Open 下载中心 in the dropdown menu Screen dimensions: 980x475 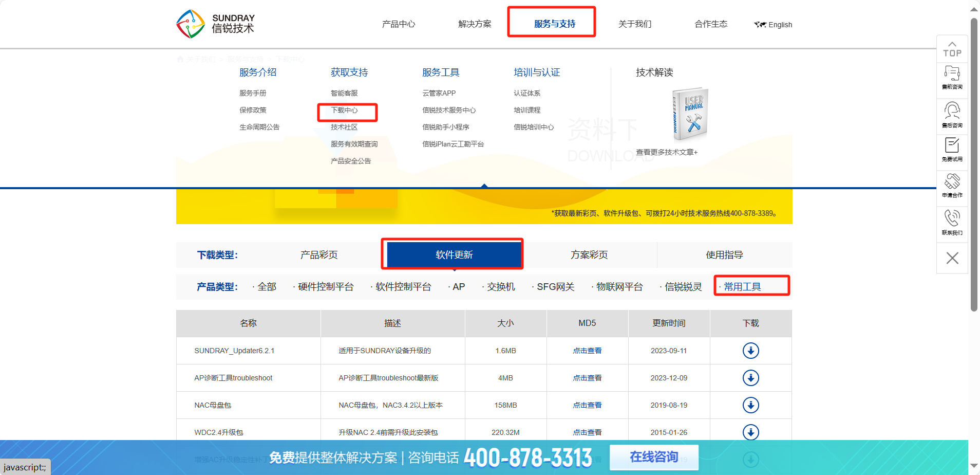coord(344,110)
